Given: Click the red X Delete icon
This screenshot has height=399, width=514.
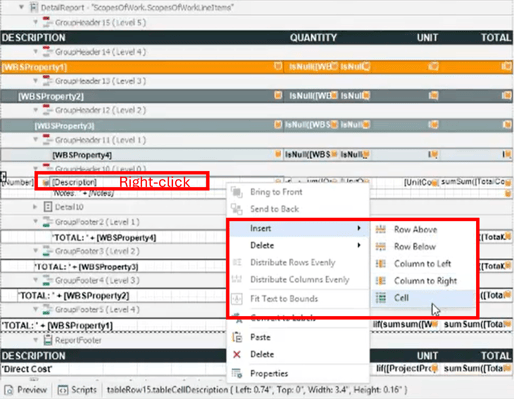Looking at the screenshot, I should pyautogui.click(x=237, y=354).
